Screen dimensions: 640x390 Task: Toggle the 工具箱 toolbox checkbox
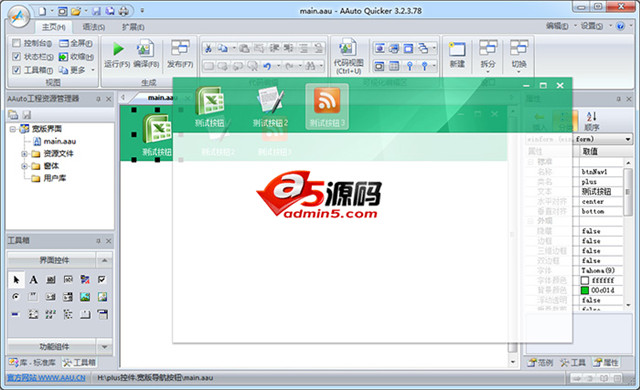(x=16, y=70)
